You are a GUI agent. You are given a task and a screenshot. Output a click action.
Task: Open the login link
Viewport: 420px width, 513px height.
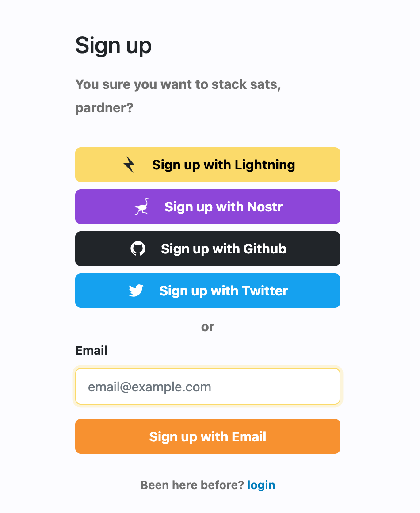tap(261, 485)
